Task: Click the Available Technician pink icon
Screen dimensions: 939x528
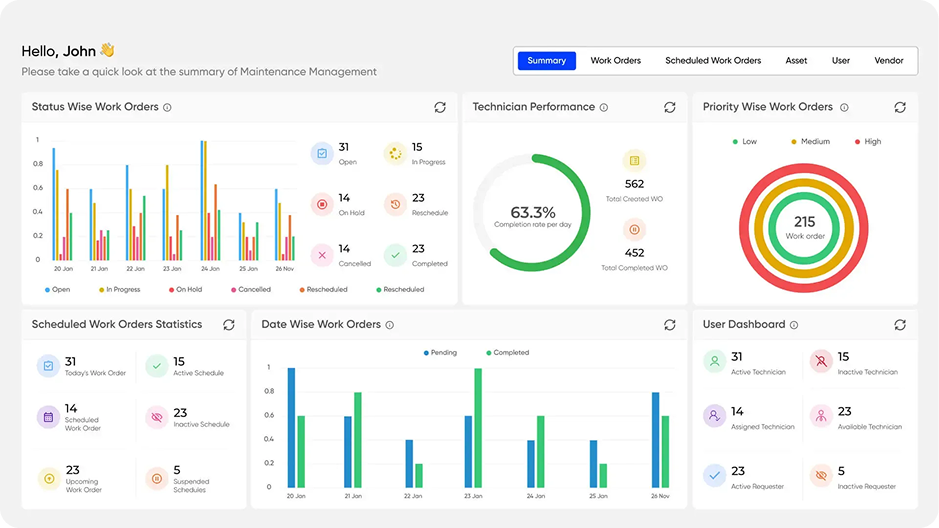Action: pos(821,415)
